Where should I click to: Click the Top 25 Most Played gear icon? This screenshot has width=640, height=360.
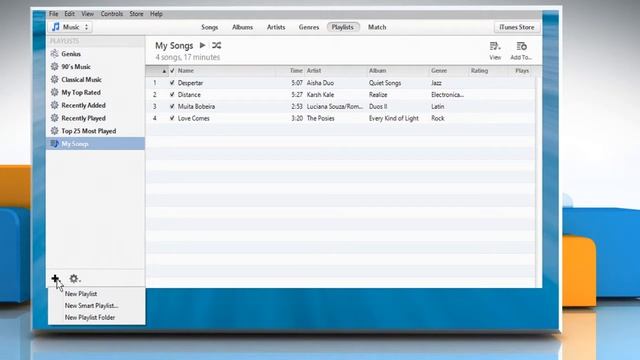[x=54, y=131]
